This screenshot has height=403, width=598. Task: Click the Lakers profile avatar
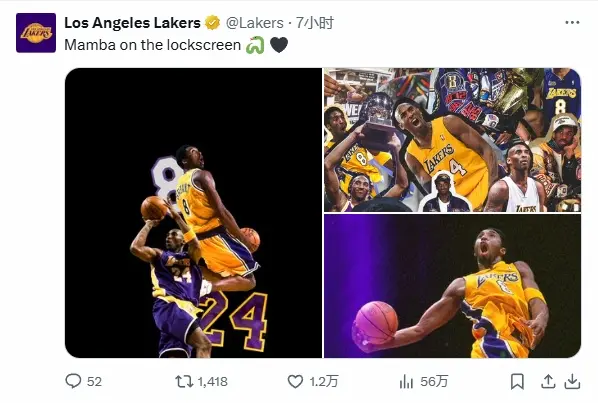[36, 33]
